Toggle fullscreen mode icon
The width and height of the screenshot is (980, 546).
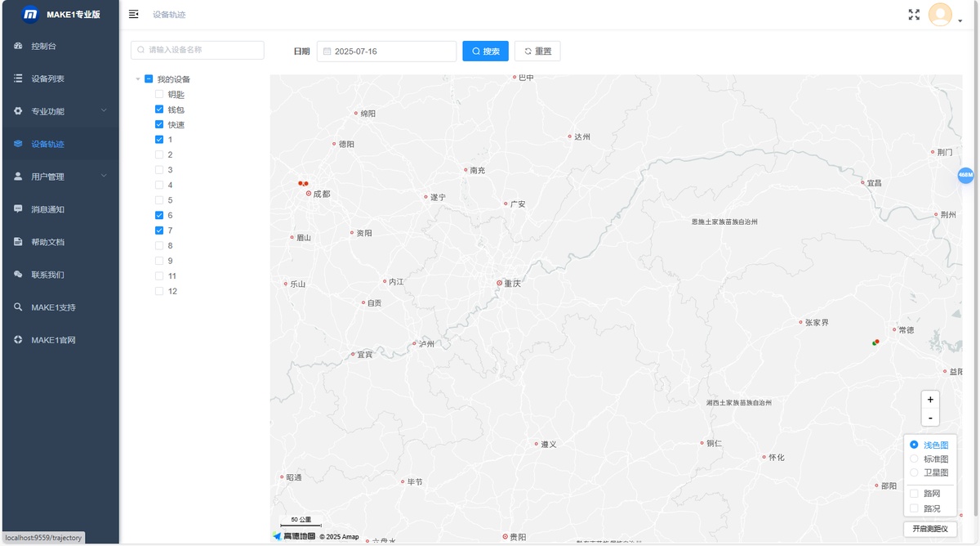pos(914,15)
